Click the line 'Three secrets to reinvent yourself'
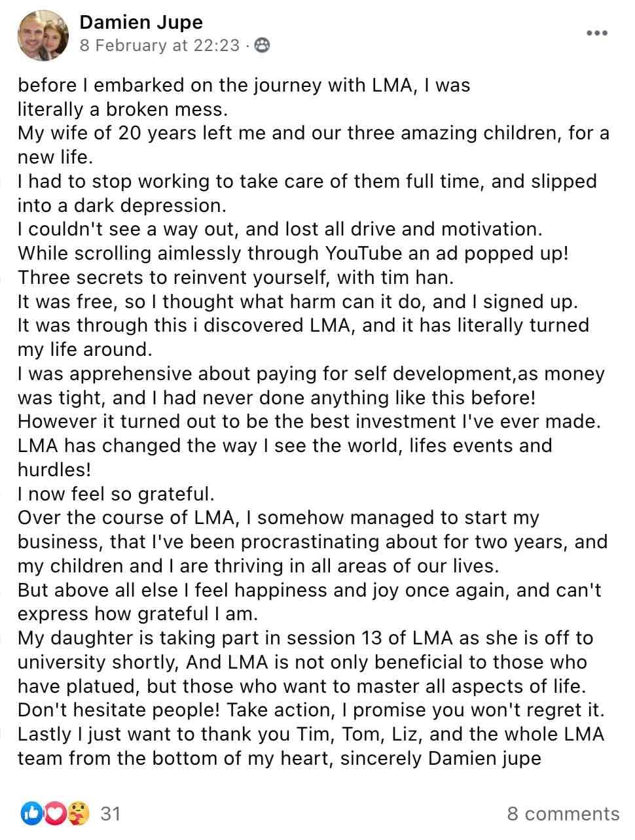Viewport: 635px width, 840px height. pyautogui.click(x=236, y=277)
